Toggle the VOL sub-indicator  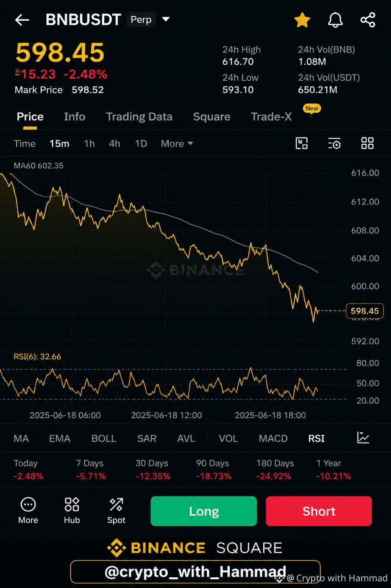click(228, 438)
